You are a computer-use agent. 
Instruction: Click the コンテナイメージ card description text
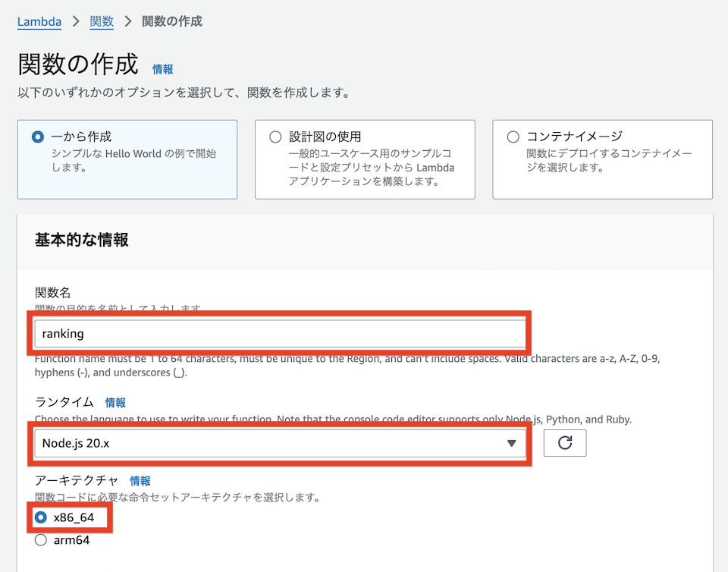click(609, 160)
